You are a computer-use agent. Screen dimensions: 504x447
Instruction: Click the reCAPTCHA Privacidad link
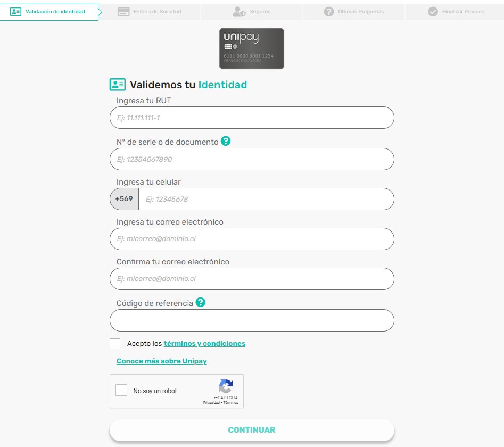[x=211, y=403]
